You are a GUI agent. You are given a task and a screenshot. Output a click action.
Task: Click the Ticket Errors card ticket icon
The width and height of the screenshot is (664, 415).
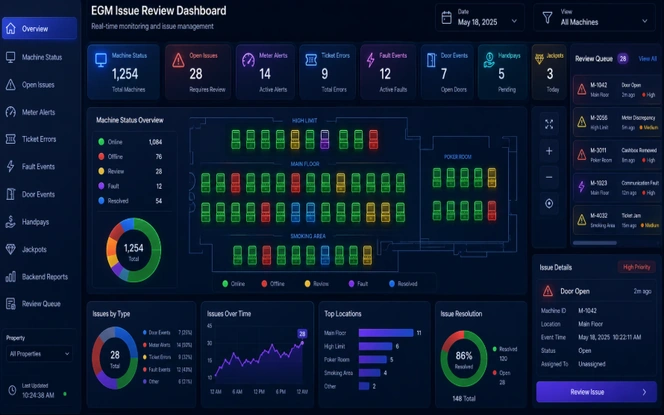click(x=311, y=60)
